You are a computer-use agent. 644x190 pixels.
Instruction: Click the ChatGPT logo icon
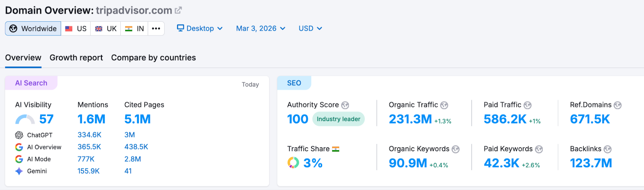19,135
